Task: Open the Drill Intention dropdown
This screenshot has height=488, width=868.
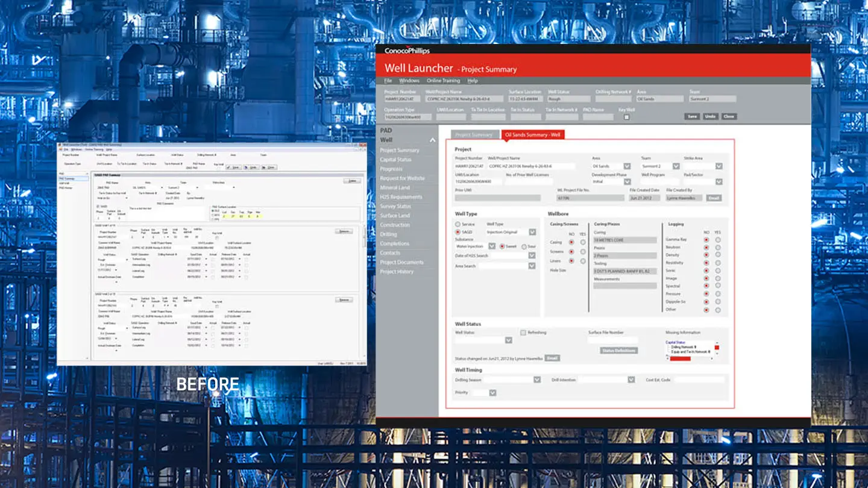Action: (x=631, y=380)
